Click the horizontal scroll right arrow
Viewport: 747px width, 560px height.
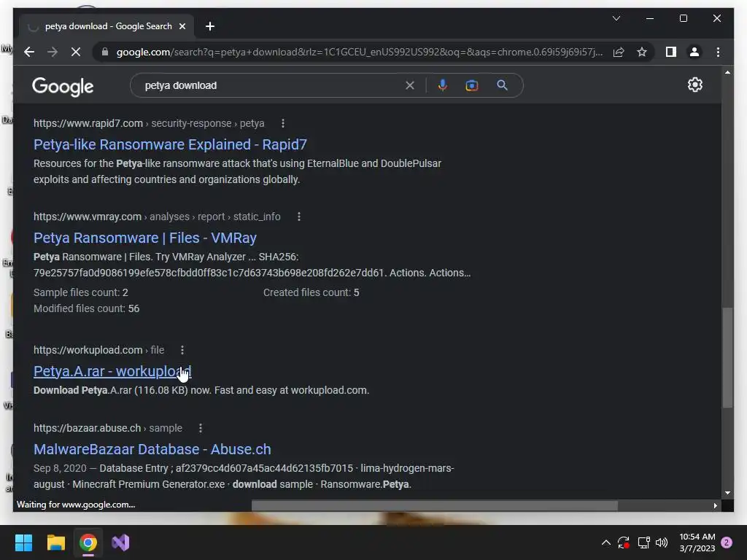(x=715, y=505)
